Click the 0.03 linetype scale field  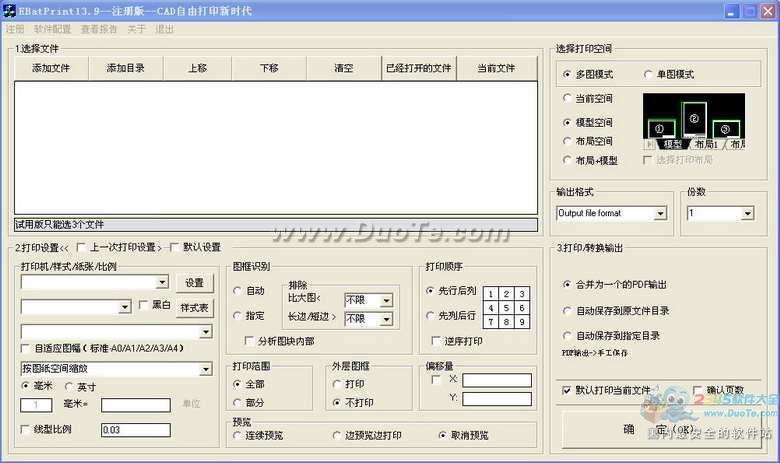point(136,430)
